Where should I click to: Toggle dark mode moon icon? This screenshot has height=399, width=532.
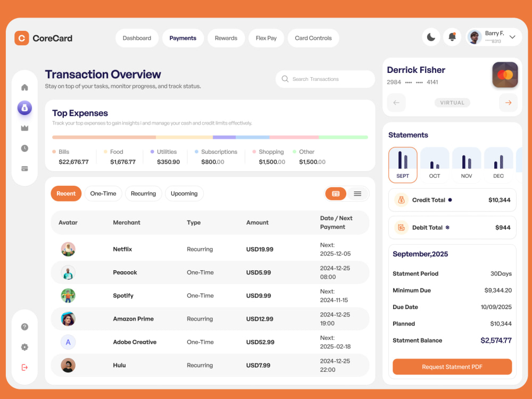click(x=431, y=37)
